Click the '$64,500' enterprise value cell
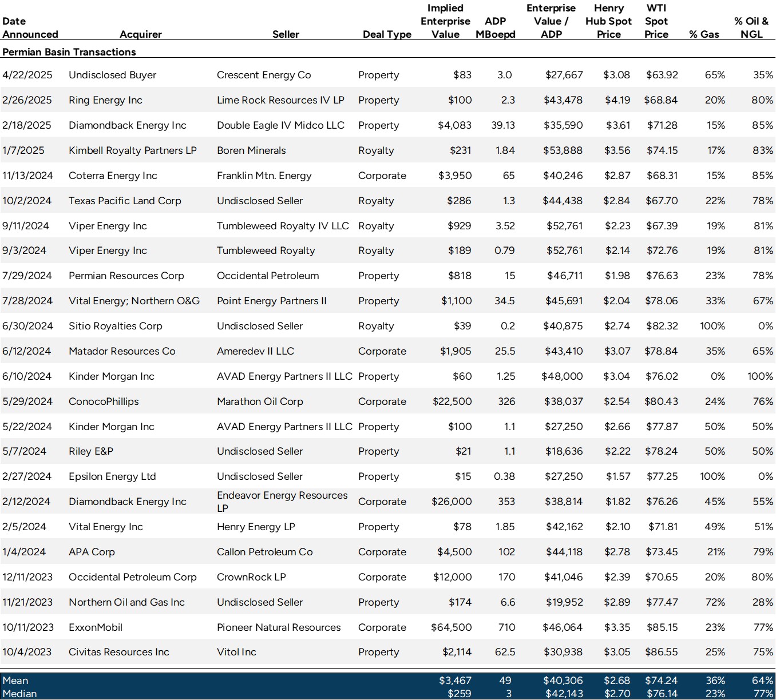776x700 pixels. pos(452,627)
